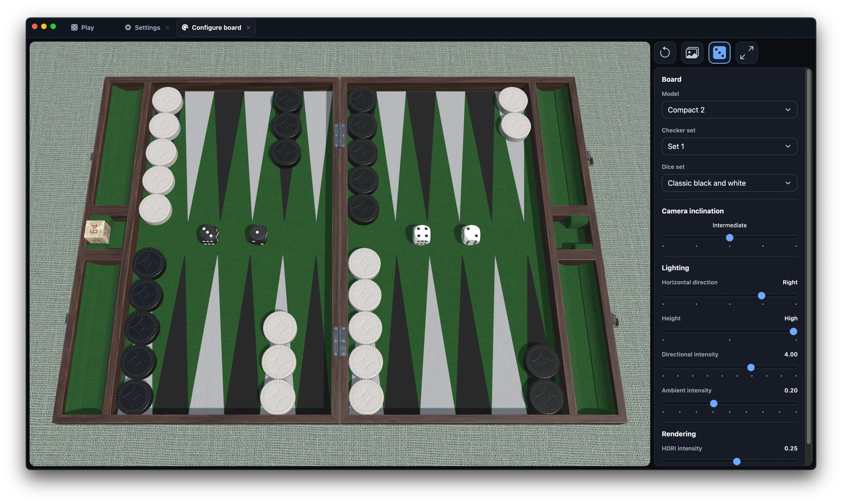Click the macOS green zoom window button

53,27
